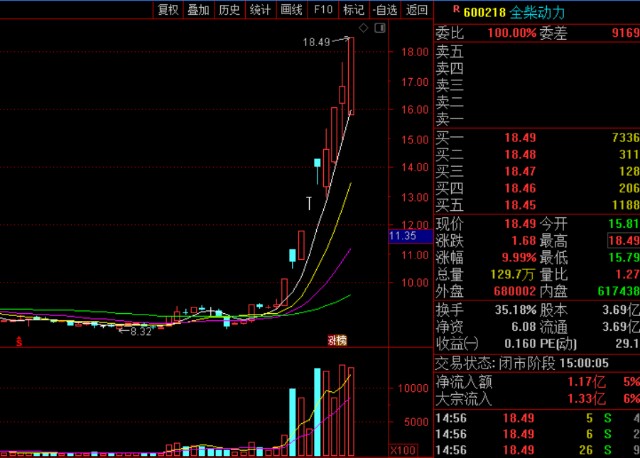Click the diamond icon above the chart

click(363, 28)
